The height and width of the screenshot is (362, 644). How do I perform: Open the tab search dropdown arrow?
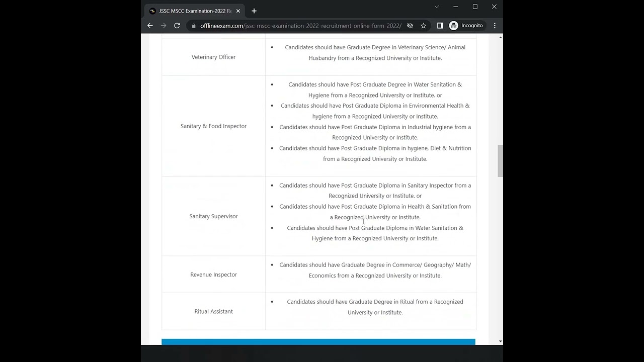point(437,7)
